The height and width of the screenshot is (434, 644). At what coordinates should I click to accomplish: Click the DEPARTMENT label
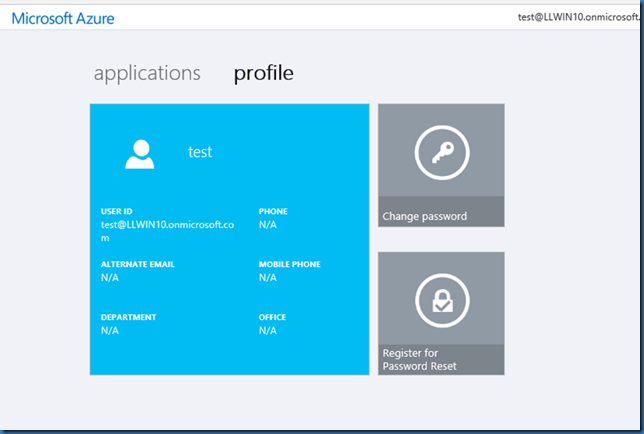tap(129, 317)
